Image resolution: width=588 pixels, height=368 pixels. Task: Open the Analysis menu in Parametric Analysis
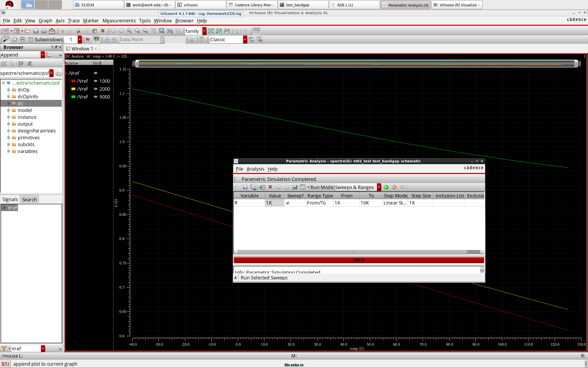point(255,169)
